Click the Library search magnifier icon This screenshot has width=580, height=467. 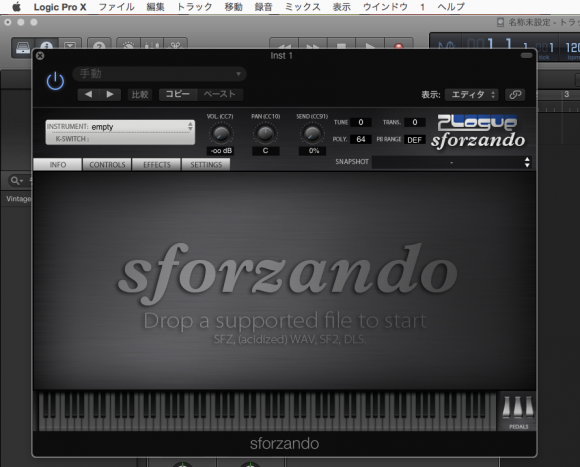pyautogui.click(x=17, y=180)
